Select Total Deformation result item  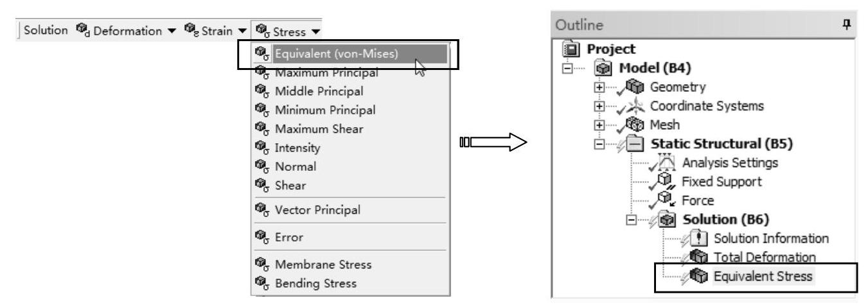tap(765, 257)
